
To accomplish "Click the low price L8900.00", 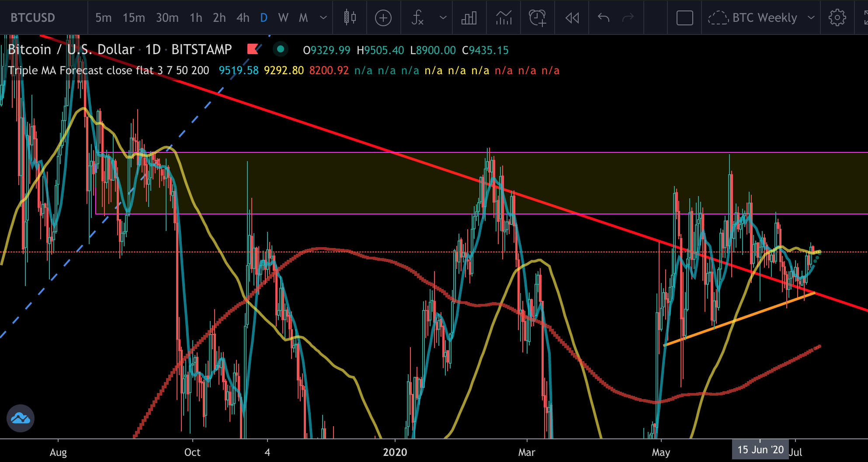I will [433, 50].
